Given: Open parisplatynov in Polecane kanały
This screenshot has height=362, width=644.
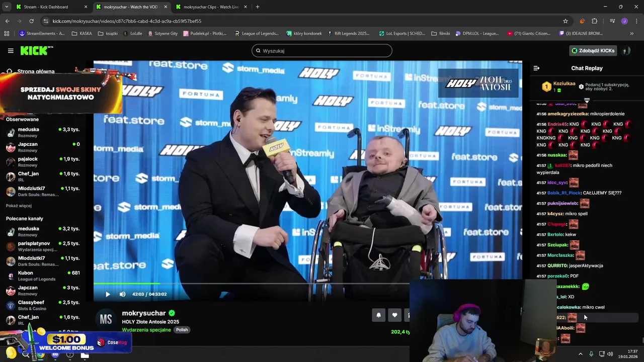Looking at the screenshot, I should point(43,246).
